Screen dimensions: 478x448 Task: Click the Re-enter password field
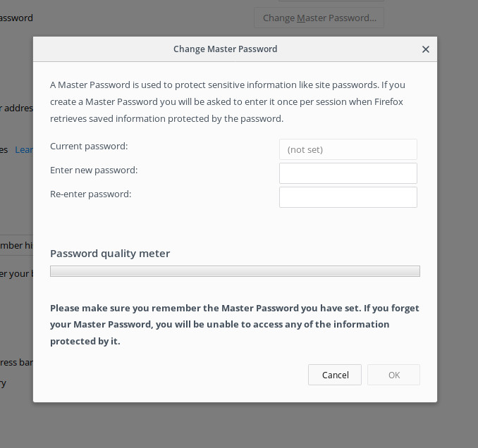click(x=348, y=197)
